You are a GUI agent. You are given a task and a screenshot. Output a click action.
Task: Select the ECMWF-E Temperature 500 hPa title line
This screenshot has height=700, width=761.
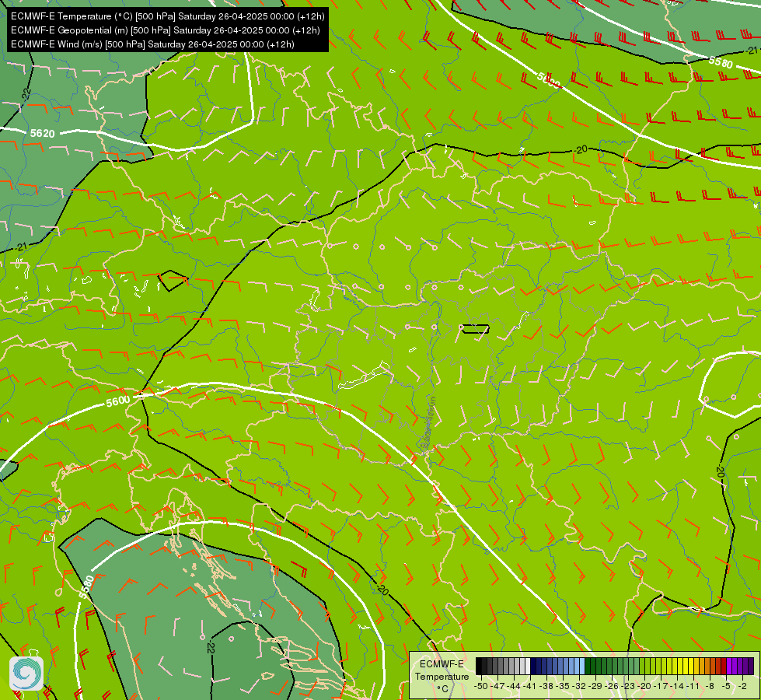[167, 16]
